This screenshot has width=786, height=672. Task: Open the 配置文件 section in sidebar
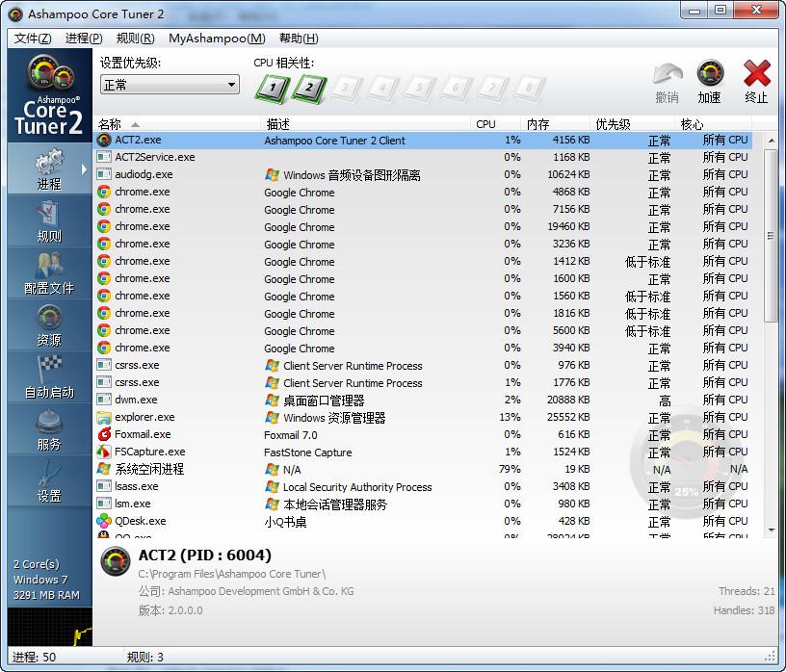(x=49, y=272)
